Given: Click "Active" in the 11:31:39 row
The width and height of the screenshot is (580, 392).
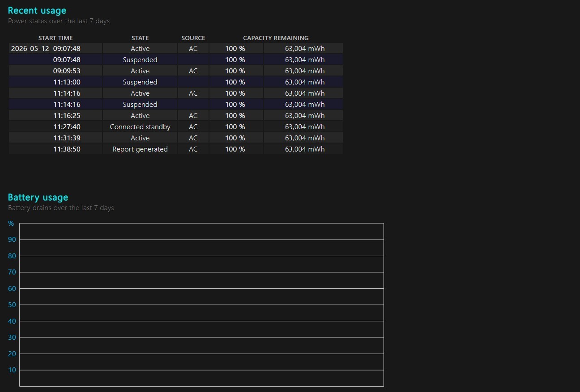Looking at the screenshot, I should tap(140, 138).
